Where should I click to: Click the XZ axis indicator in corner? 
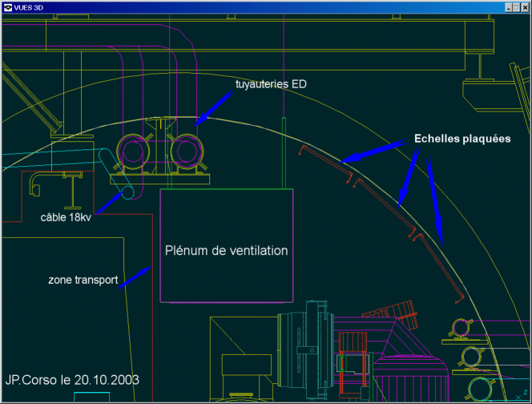coord(522,395)
